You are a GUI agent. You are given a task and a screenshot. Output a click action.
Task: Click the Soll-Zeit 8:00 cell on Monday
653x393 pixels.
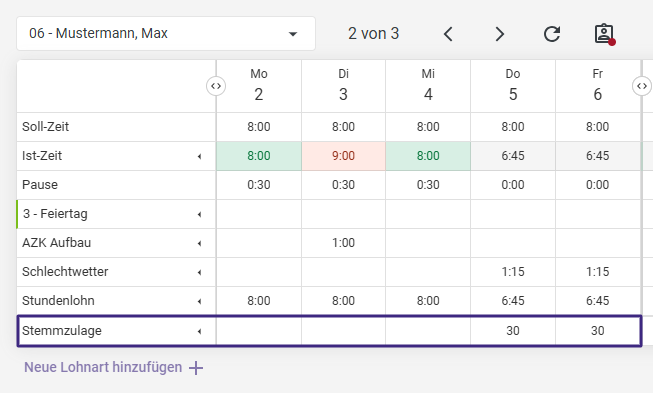click(259, 127)
